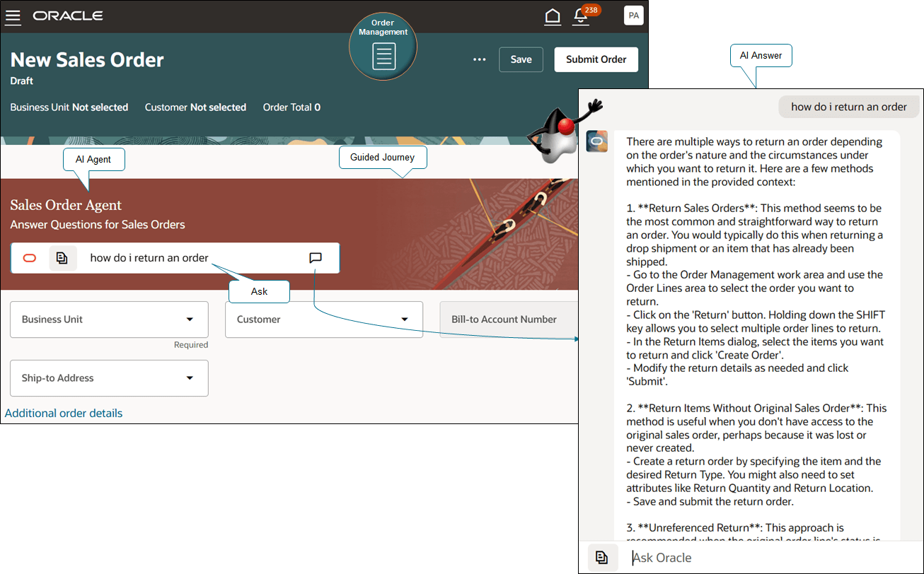Click 'Business Unit Not selected' header text
This screenshot has height=574, width=924.
[x=69, y=107]
